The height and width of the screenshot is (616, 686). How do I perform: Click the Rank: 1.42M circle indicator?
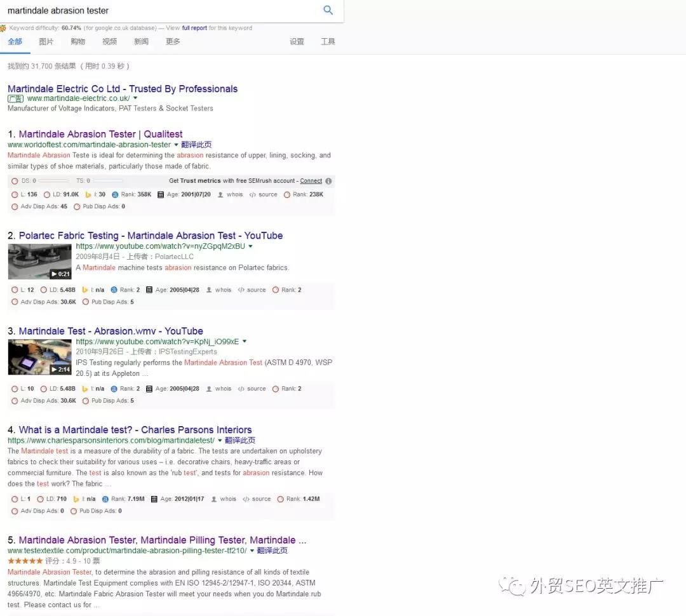coord(281,499)
